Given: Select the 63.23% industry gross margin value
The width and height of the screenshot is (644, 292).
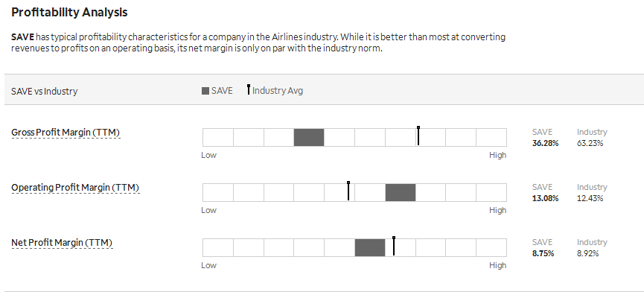Looking at the screenshot, I should [x=590, y=143].
